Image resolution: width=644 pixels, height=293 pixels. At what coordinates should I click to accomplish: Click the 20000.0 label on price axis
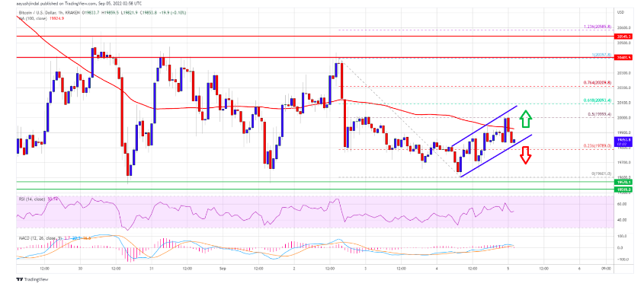pyautogui.click(x=623, y=118)
